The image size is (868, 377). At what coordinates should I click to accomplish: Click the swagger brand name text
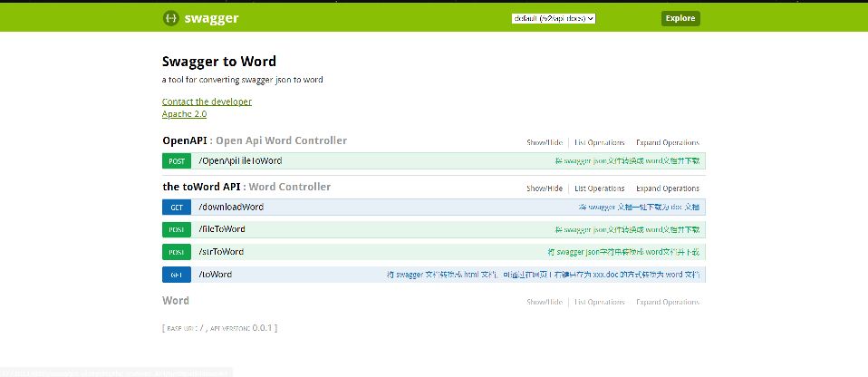pyautogui.click(x=211, y=18)
